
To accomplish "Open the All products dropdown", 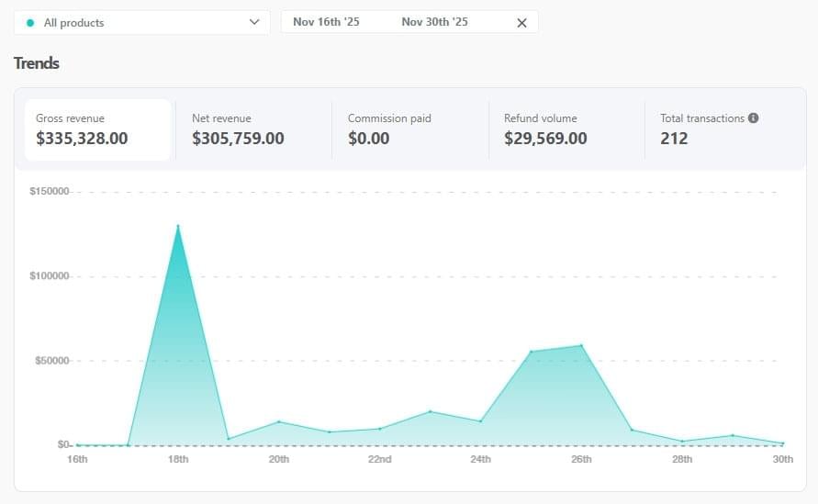I will tap(141, 22).
